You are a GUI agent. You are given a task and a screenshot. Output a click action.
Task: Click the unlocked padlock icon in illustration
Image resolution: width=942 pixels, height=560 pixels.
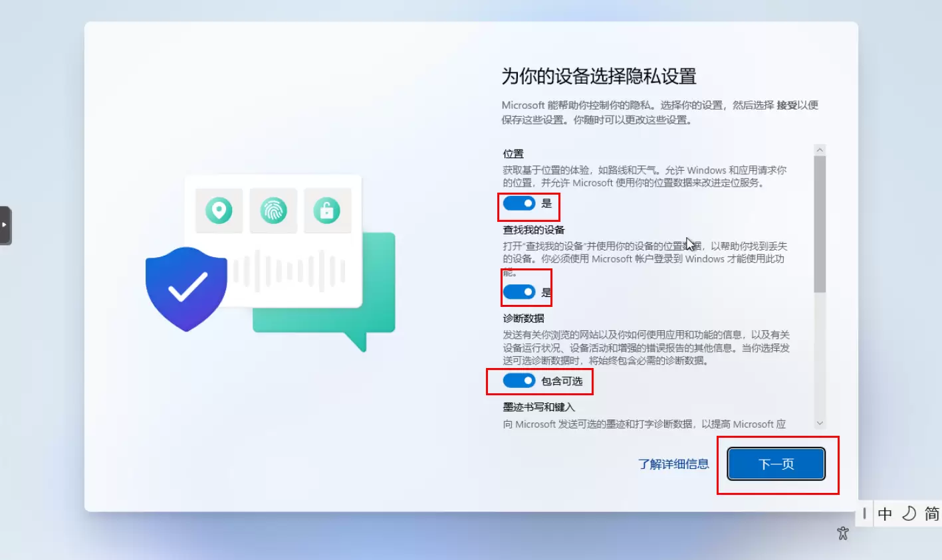tap(327, 211)
